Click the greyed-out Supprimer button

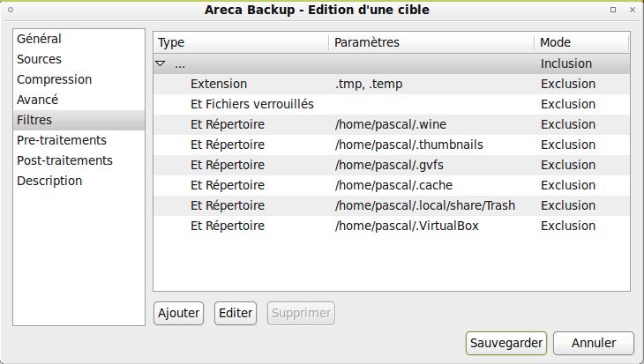[x=301, y=313]
